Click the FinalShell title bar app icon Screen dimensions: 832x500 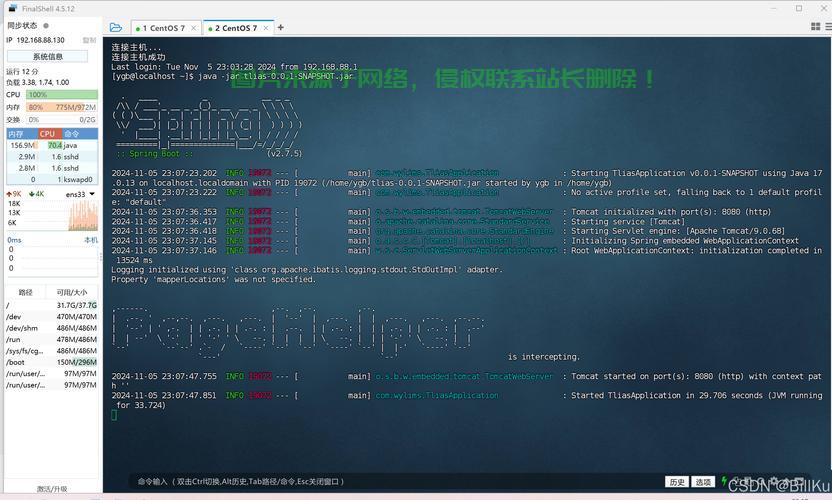pos(13,8)
